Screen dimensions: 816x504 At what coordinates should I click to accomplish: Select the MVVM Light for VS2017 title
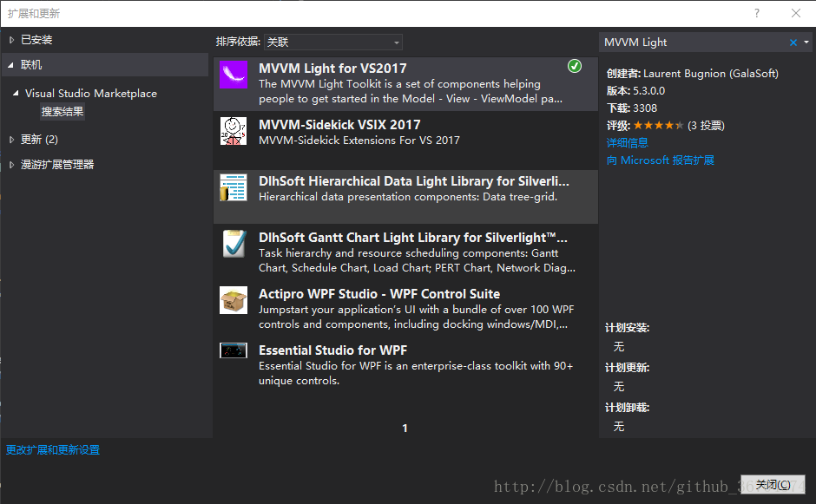(x=332, y=69)
